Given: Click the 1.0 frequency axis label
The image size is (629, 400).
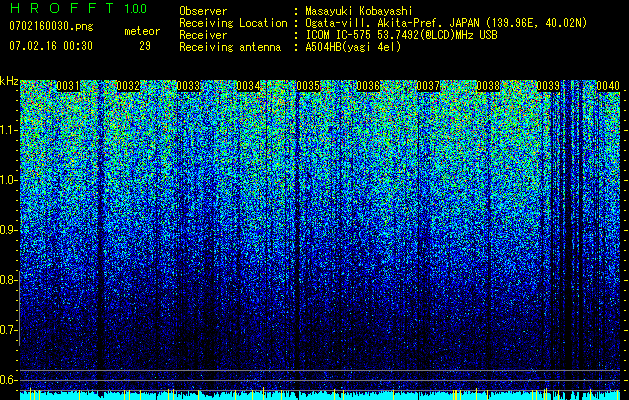Looking at the screenshot, I should pyautogui.click(x=9, y=180).
